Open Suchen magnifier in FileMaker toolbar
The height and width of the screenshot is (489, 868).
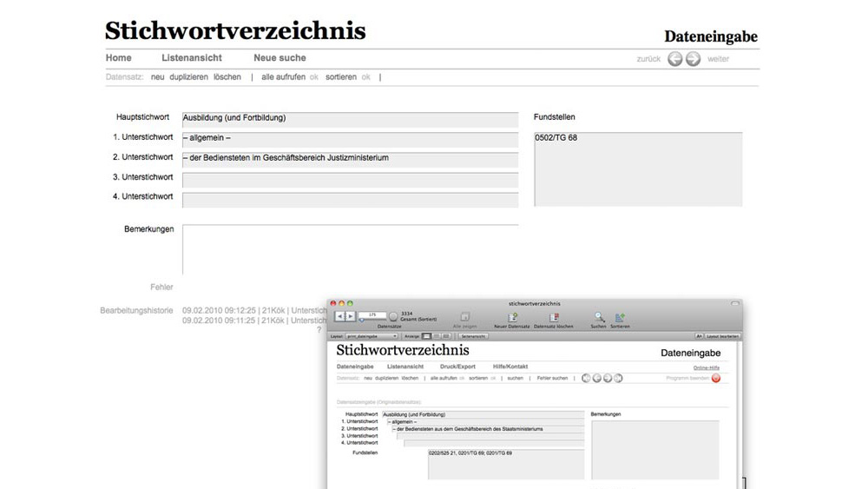(x=599, y=318)
